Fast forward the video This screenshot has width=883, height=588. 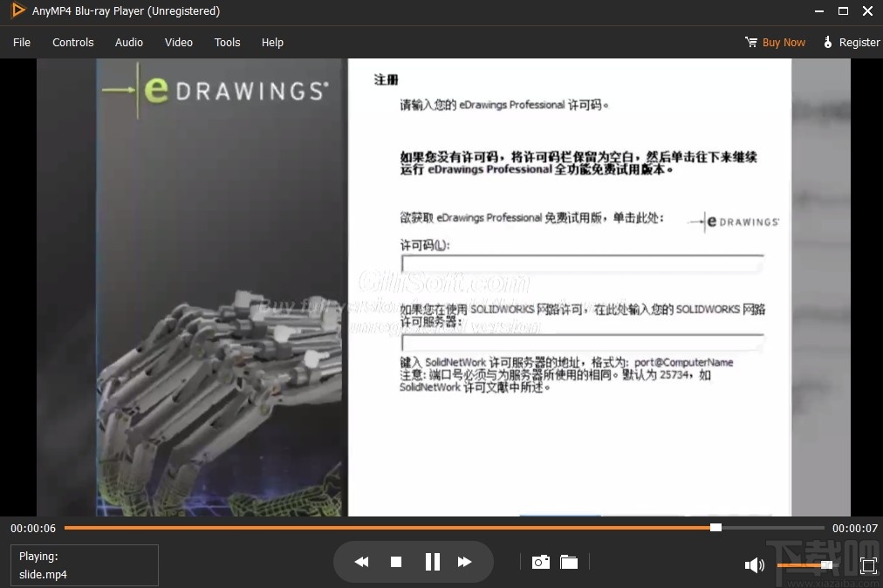coord(465,561)
